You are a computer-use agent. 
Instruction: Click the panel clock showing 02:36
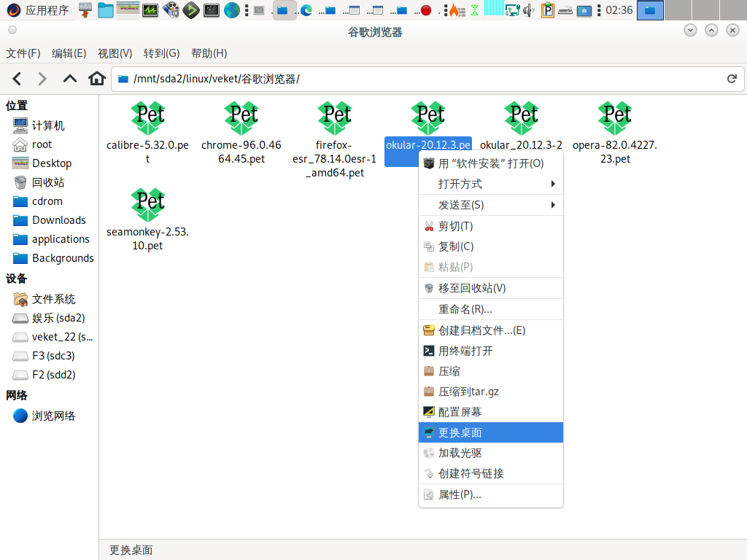coord(619,10)
